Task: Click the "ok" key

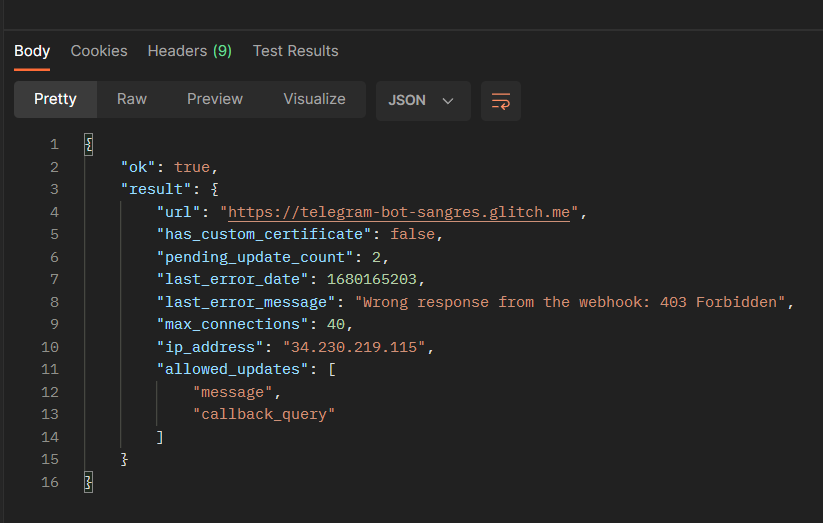Action: click(x=138, y=167)
